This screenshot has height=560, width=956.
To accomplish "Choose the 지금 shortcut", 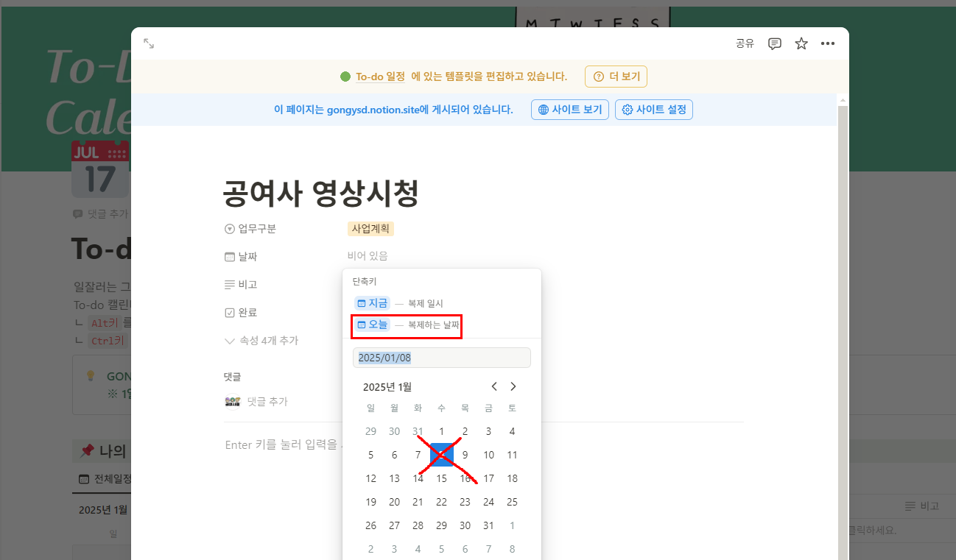I will coord(372,303).
